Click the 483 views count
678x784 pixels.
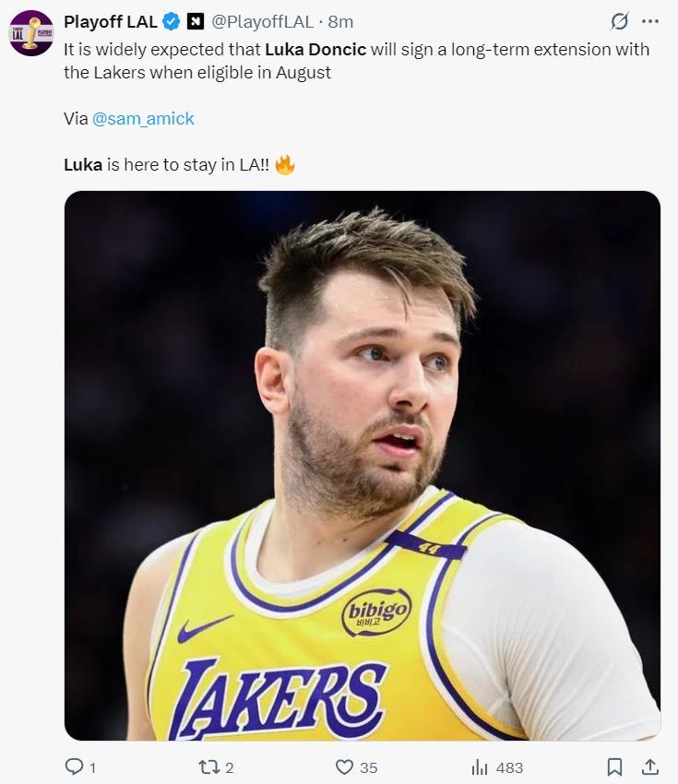tap(509, 767)
